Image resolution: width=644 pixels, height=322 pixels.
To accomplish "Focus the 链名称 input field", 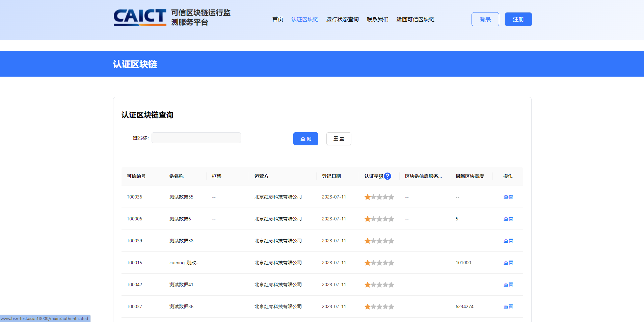I will point(196,138).
